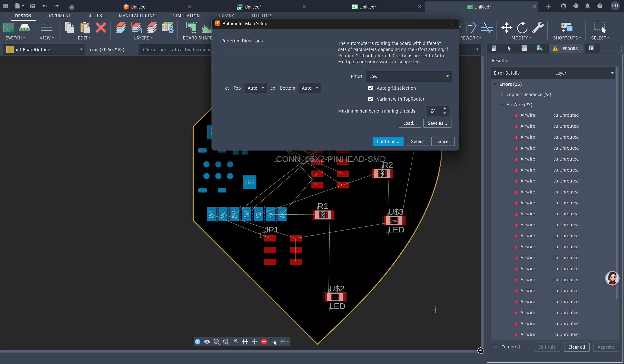This screenshot has width=624, height=364.
Task: Select the Move tool in MODIFY group
Action: tap(506, 28)
